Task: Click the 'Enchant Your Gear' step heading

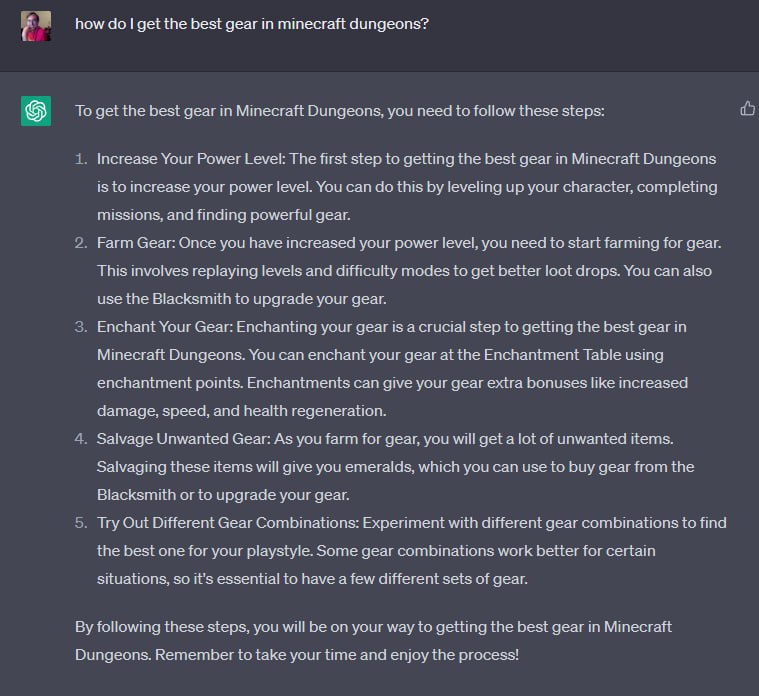Action: click(x=165, y=327)
